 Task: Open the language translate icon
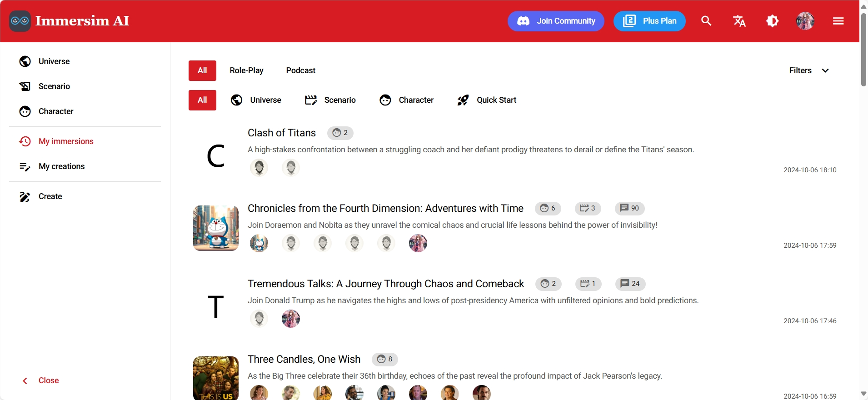click(739, 21)
